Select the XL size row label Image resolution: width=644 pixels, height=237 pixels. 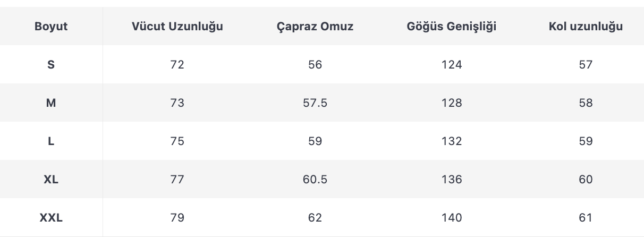pyautogui.click(x=51, y=180)
